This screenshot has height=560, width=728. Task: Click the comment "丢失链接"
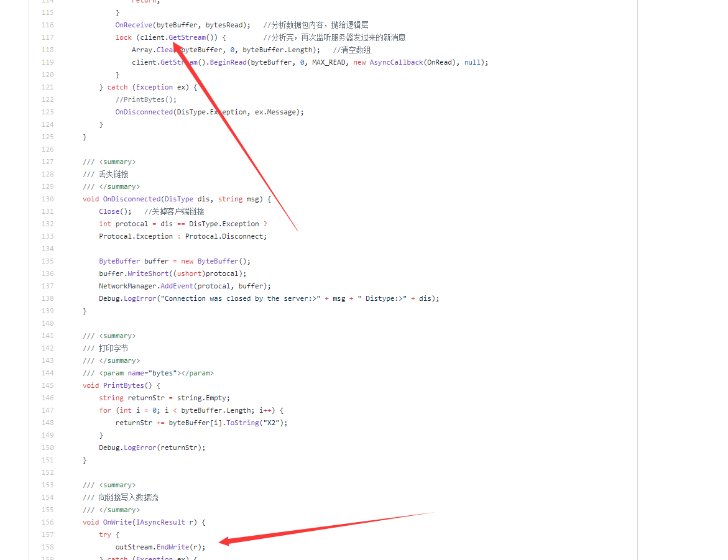[x=114, y=174]
